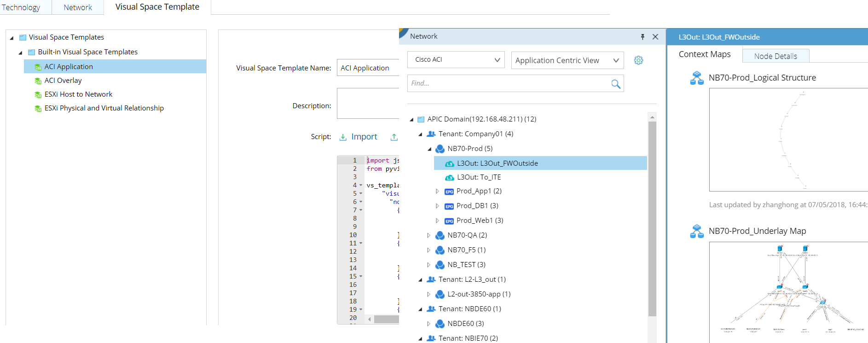Image resolution: width=868 pixels, height=343 pixels.
Task: Click the Find search input field
Action: click(506, 83)
